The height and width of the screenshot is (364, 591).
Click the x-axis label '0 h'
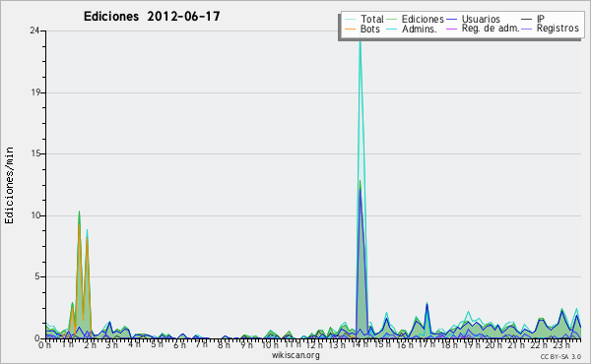pos(44,344)
